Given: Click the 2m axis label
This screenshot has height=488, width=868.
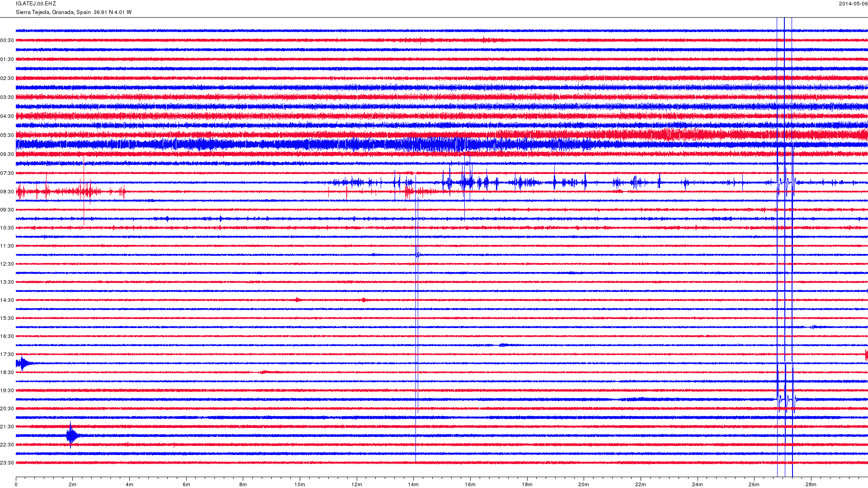Looking at the screenshot, I should pos(73,484).
